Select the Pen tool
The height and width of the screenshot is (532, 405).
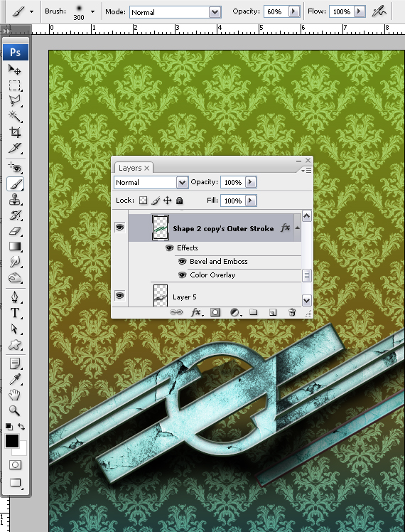(15, 297)
